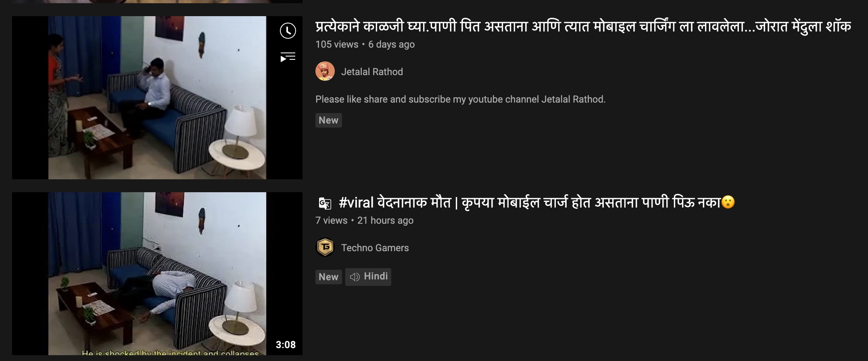Click the New badge under Jetalal Rathod
868x361 pixels.
click(329, 120)
